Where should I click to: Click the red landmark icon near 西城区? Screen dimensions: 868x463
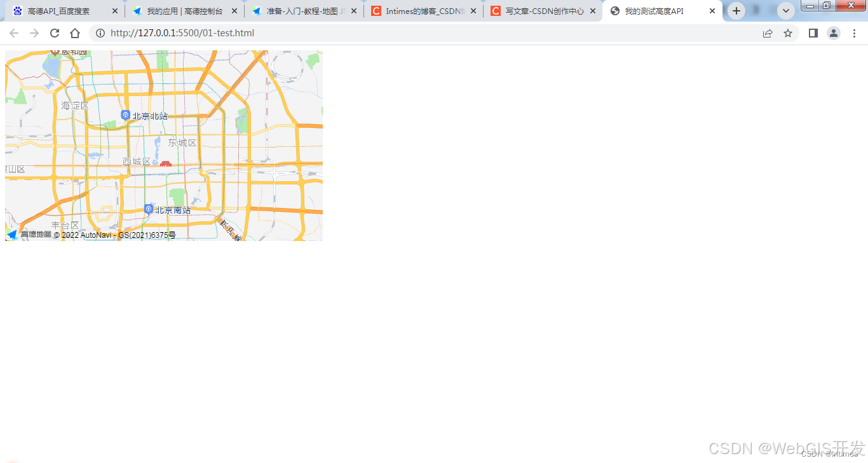click(165, 163)
